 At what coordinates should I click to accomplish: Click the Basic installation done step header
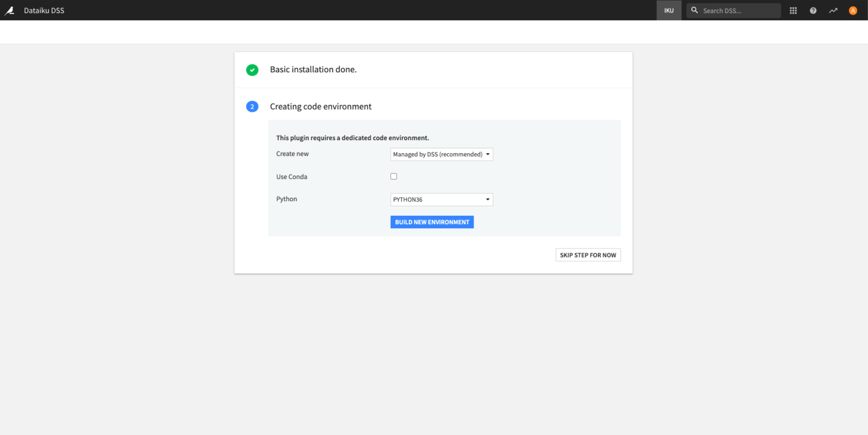pos(313,69)
